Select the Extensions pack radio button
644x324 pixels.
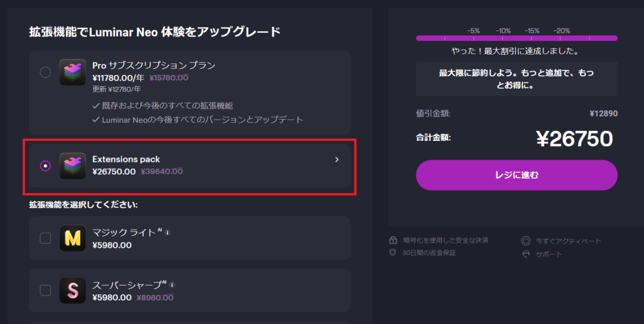coord(45,166)
